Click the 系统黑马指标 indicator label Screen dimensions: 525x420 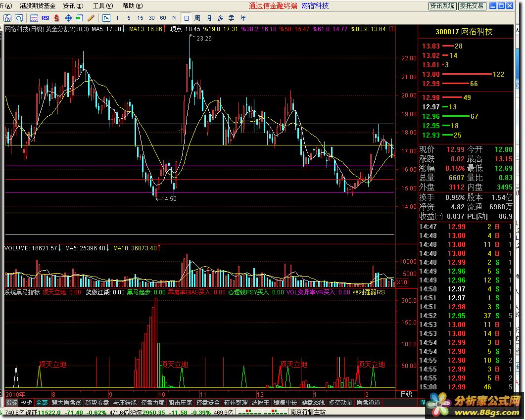point(22,292)
